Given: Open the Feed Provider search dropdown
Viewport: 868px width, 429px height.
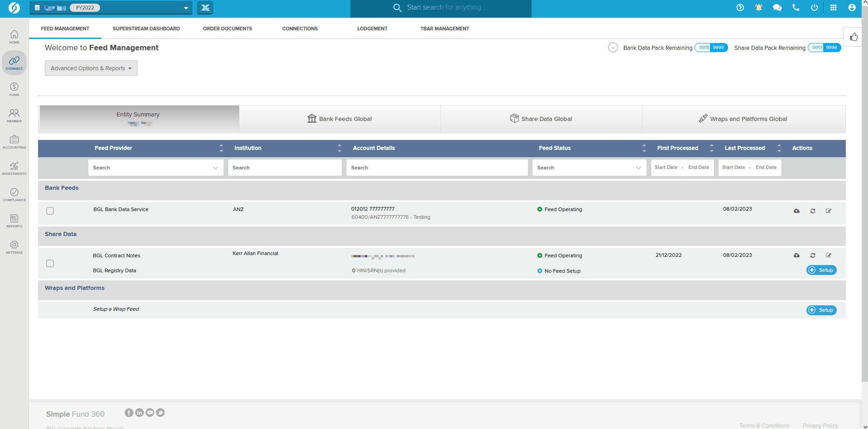Looking at the screenshot, I should [x=156, y=168].
